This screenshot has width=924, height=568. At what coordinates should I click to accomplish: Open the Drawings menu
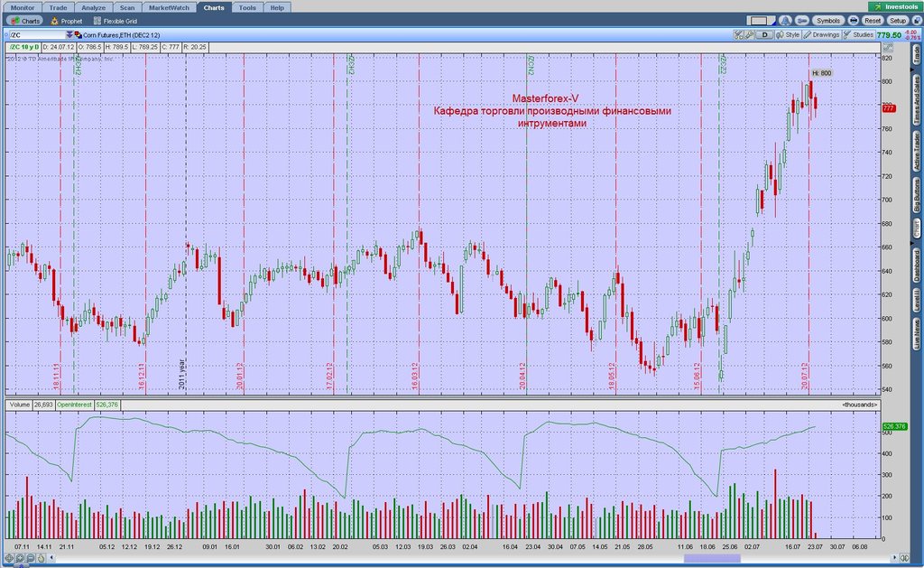(821, 35)
